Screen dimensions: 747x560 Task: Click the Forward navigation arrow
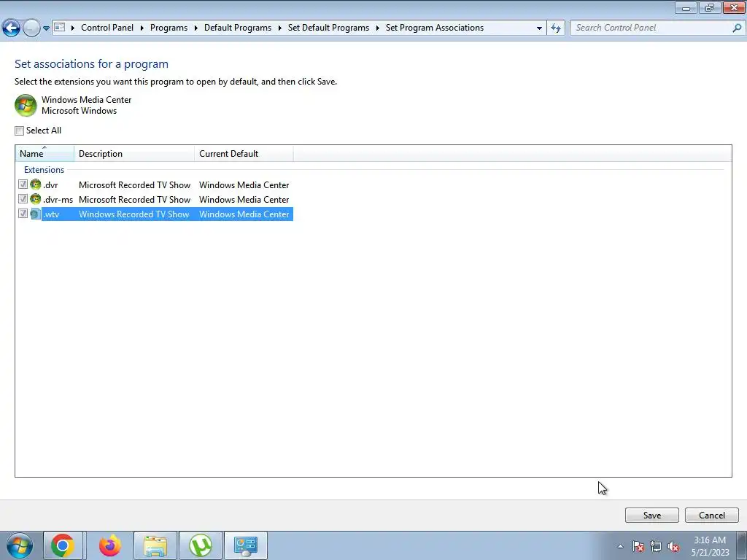31,28
